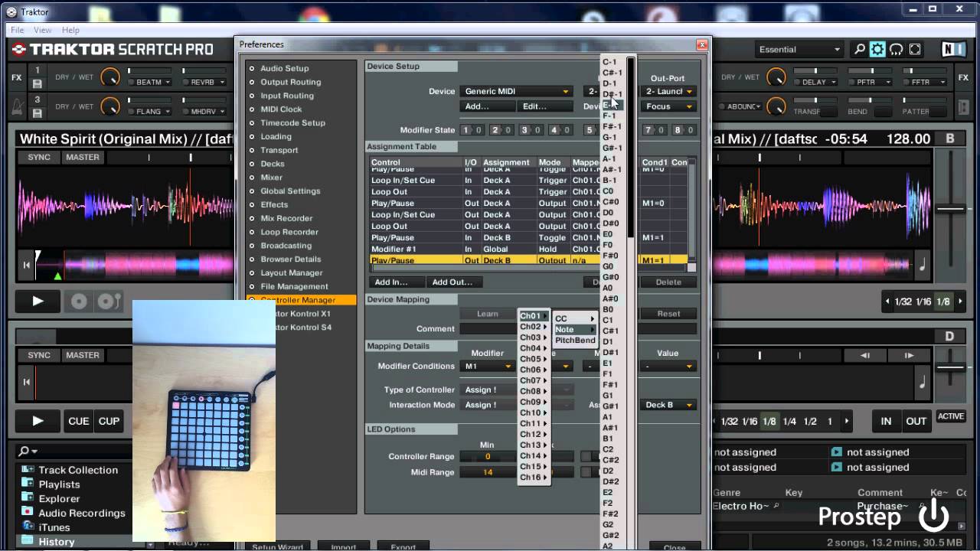
Task: Click the Add... device button
Action: point(486,106)
